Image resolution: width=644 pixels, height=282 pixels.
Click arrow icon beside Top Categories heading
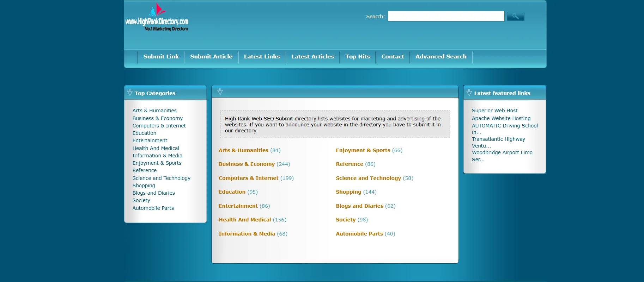point(130,93)
